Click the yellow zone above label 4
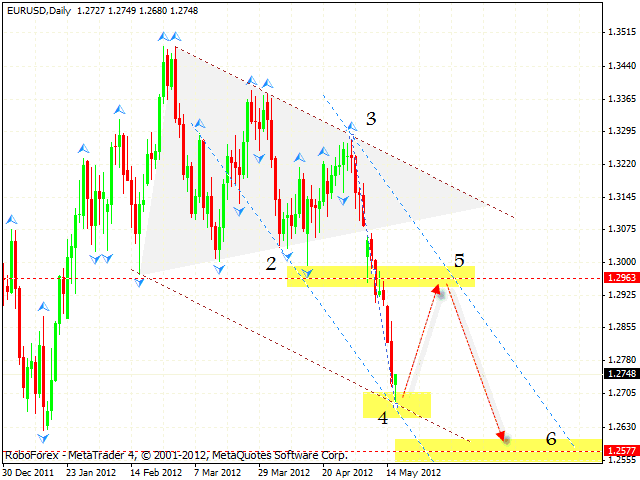The image size is (640, 480). [397, 404]
